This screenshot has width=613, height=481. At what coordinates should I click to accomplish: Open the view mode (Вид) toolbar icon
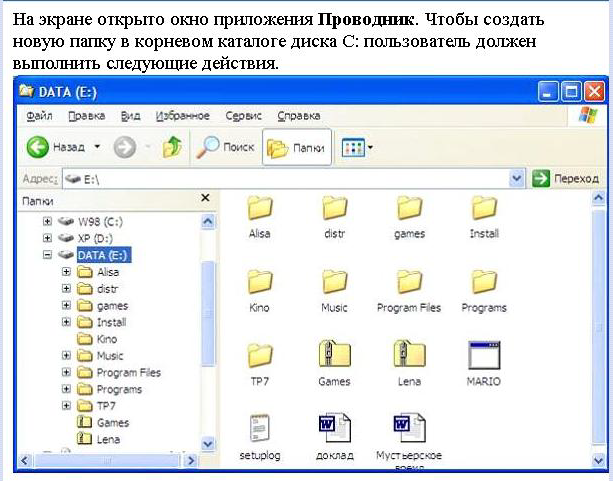point(353,148)
